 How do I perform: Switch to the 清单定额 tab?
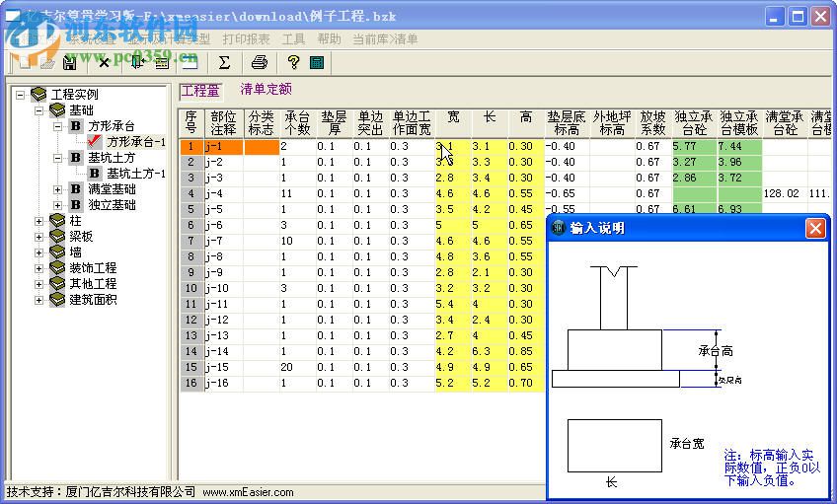266,90
